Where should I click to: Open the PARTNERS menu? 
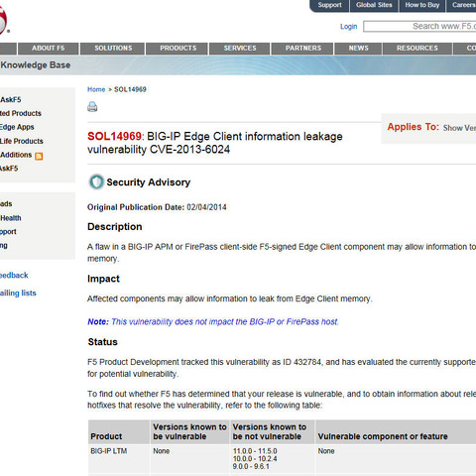pyautogui.click(x=303, y=49)
